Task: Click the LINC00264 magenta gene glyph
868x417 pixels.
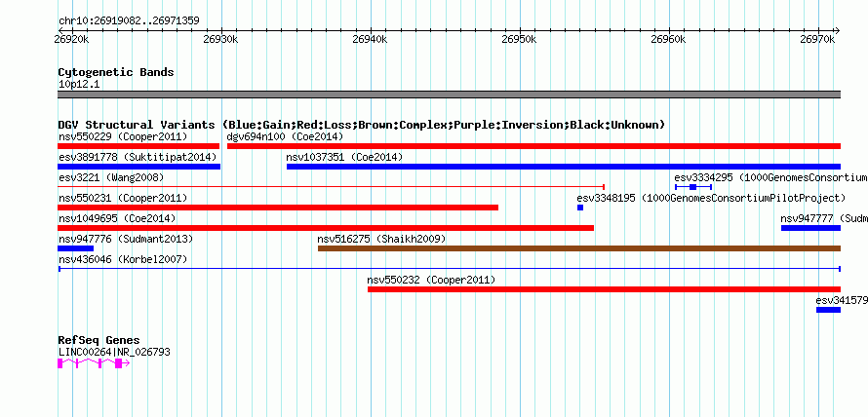Action: (94, 363)
